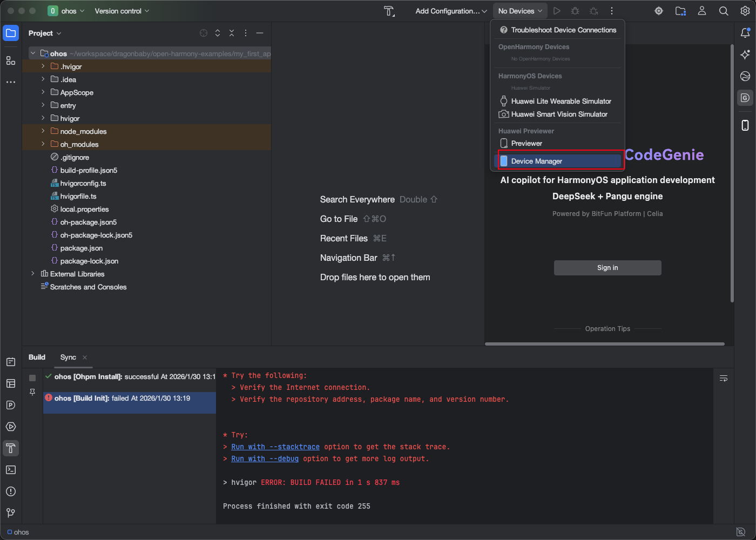Close the No Devices dropdown selector
This screenshot has height=540, width=756.
[x=520, y=11]
